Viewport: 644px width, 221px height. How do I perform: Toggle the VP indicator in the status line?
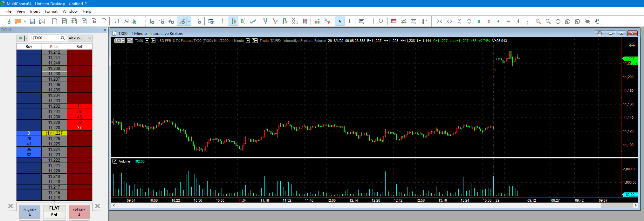tap(130, 41)
